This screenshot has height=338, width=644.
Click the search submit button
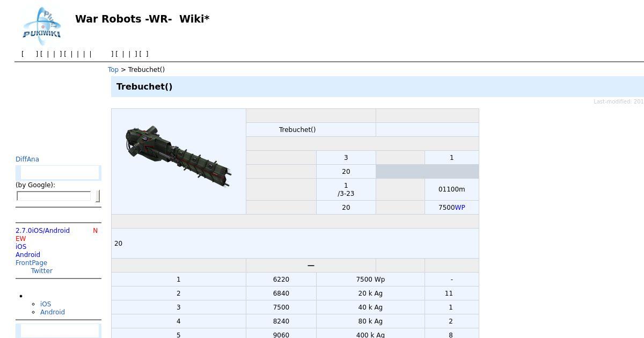[98, 196]
